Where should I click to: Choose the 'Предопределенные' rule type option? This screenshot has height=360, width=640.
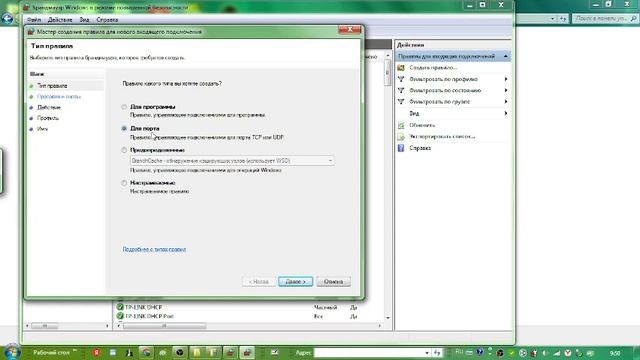[x=124, y=150]
